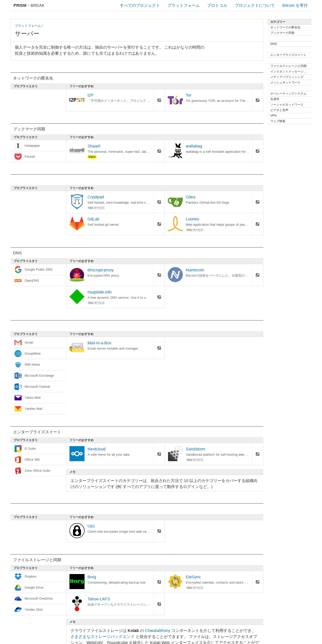Click the nsupdate.info green diamond logo
This screenshot has height=644, width=322.
77,297
